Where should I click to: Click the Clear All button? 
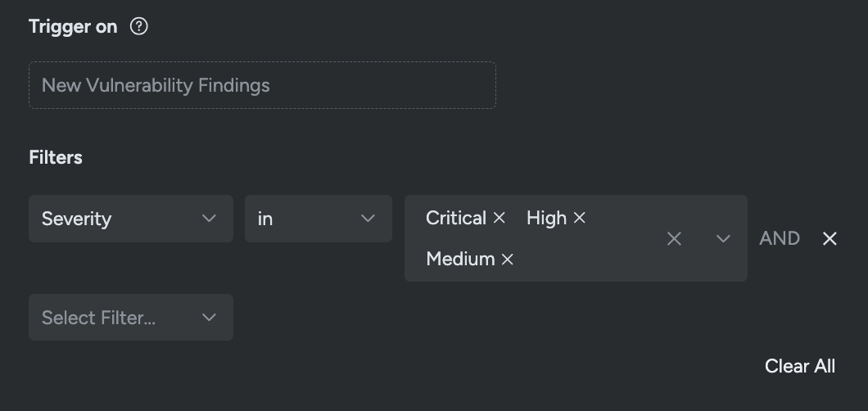799,366
